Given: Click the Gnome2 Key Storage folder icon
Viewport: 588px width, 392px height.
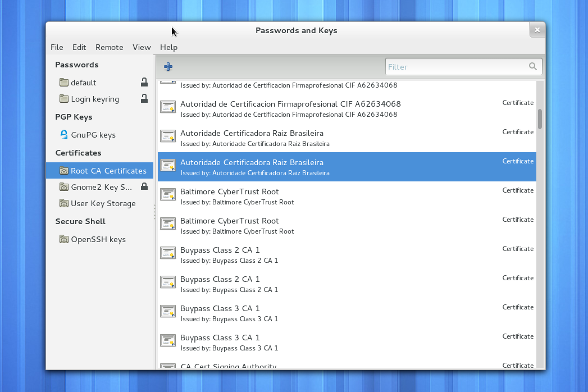Looking at the screenshot, I should [64, 187].
